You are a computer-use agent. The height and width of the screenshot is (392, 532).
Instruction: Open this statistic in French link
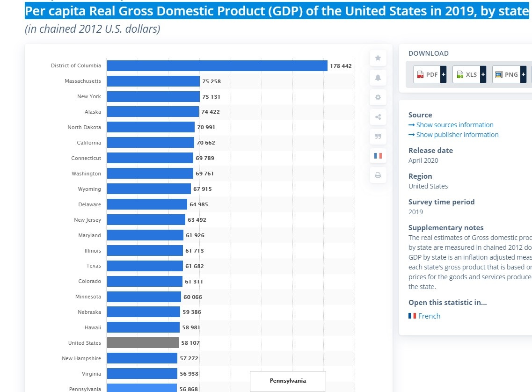tap(429, 316)
